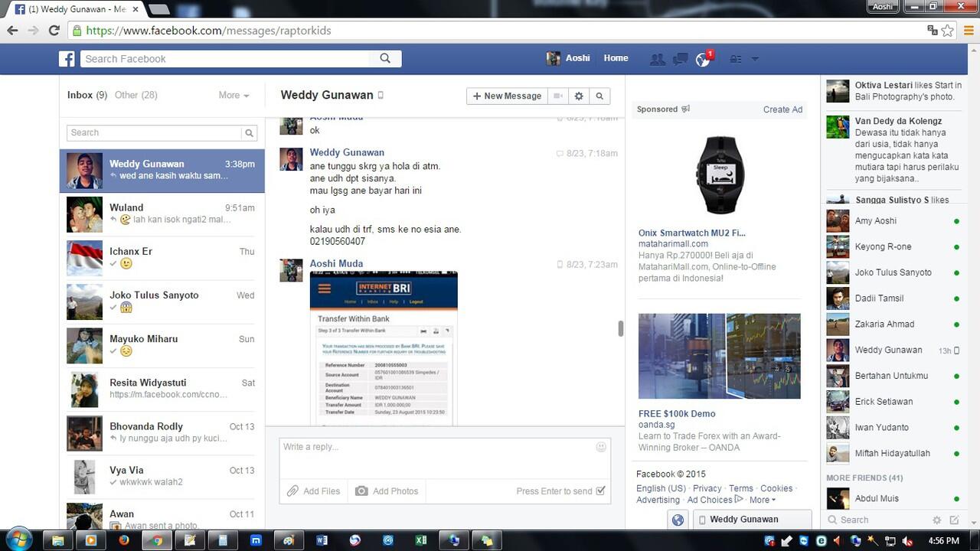Click the browser Forward arrow
Viewport: 980px width, 551px height.
(x=33, y=31)
